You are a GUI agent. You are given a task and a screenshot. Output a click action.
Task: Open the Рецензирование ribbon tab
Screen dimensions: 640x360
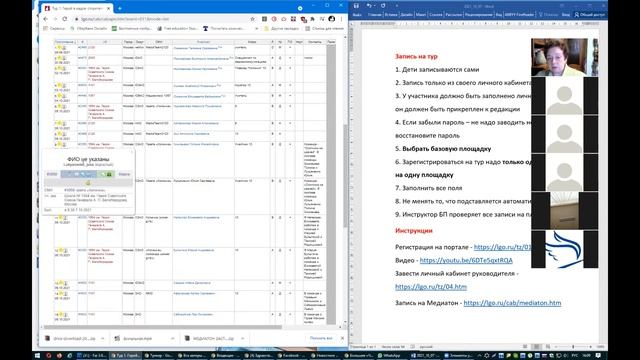click(478, 15)
